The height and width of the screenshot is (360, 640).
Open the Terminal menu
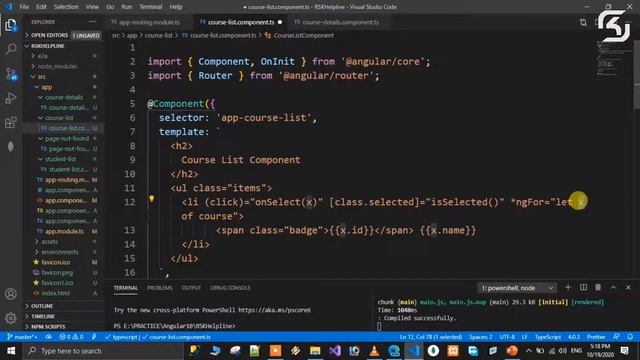click(151, 7)
